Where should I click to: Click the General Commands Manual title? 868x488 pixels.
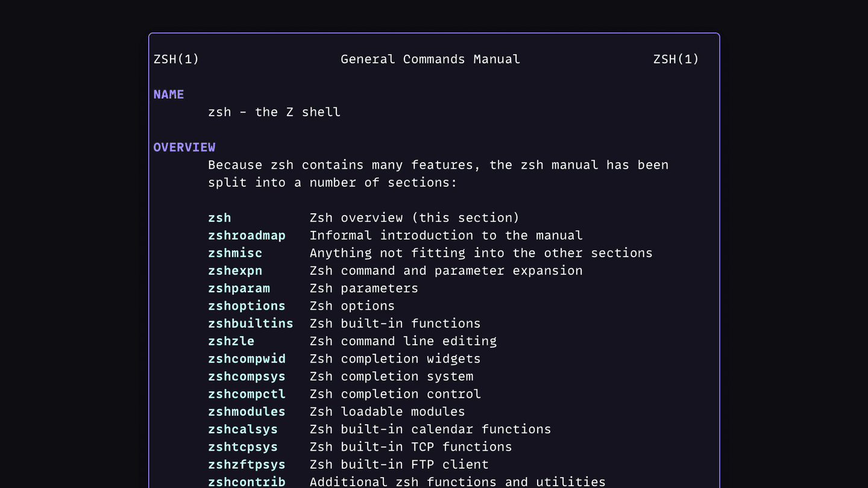coord(430,59)
